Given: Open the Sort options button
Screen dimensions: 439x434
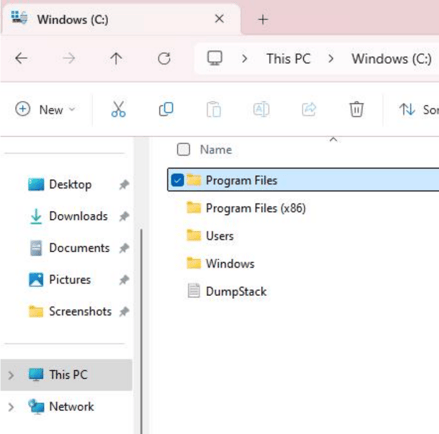Looking at the screenshot, I should (419, 109).
